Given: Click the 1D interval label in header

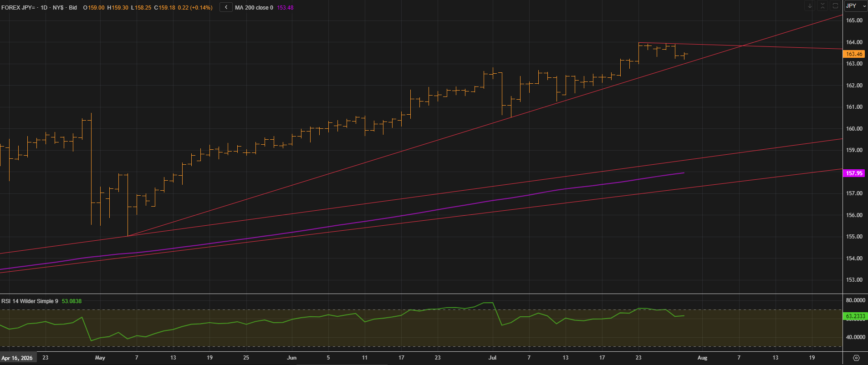Looking at the screenshot, I should click(44, 8).
